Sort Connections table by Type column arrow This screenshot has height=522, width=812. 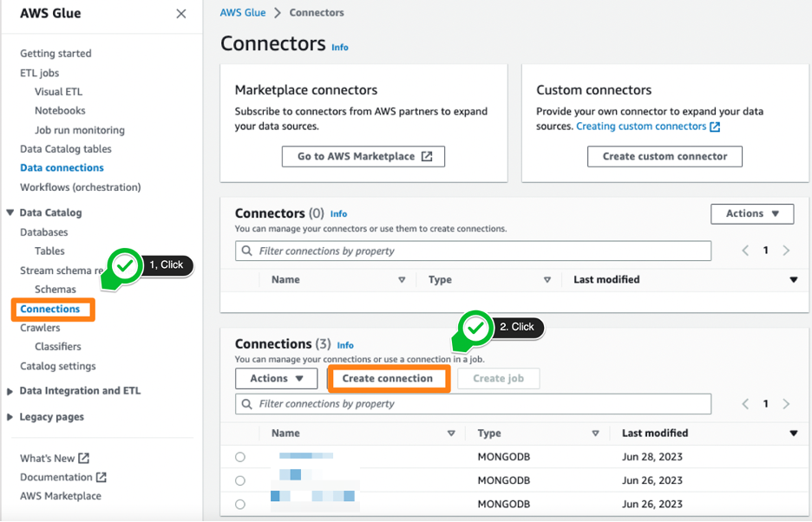[595, 433]
